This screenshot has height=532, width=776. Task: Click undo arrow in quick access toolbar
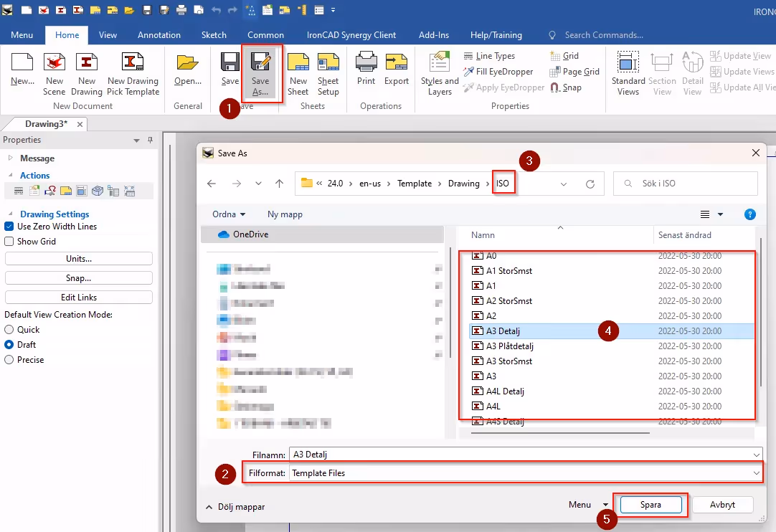coord(216,10)
